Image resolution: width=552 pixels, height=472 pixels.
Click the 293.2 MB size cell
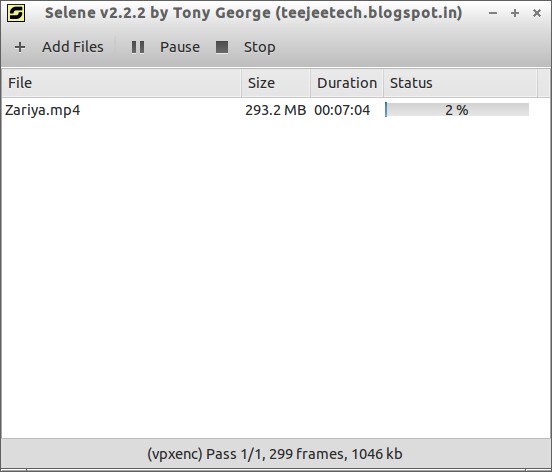coord(276,110)
